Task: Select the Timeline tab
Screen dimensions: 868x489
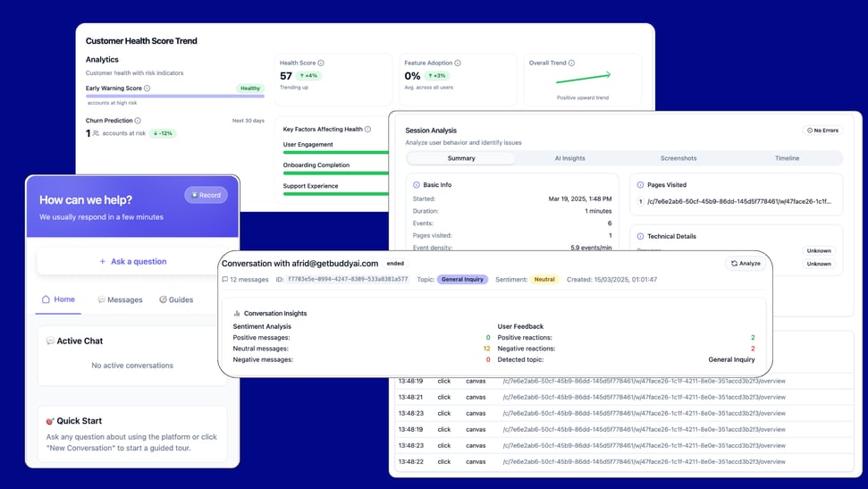Action: (787, 158)
